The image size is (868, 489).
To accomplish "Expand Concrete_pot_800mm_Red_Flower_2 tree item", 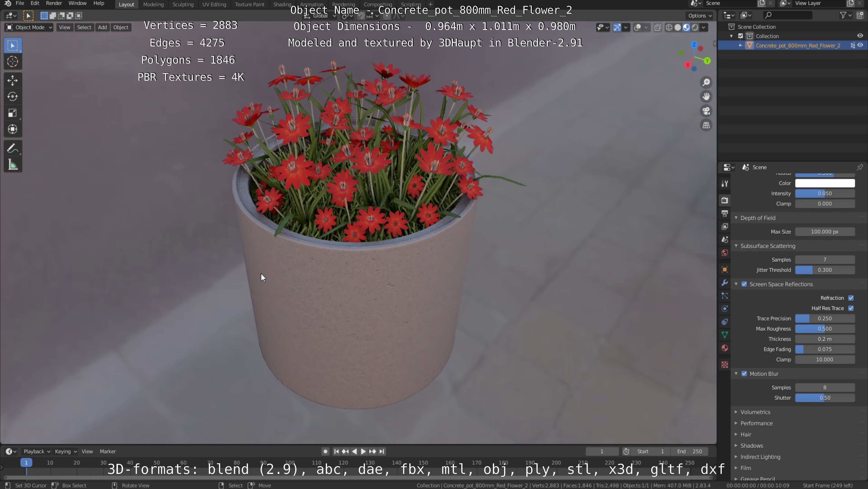I will [740, 45].
